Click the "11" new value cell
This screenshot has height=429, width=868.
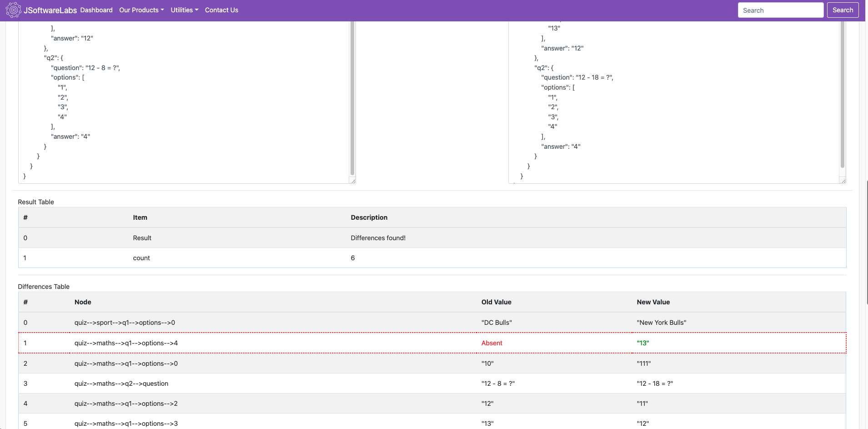[x=642, y=404]
